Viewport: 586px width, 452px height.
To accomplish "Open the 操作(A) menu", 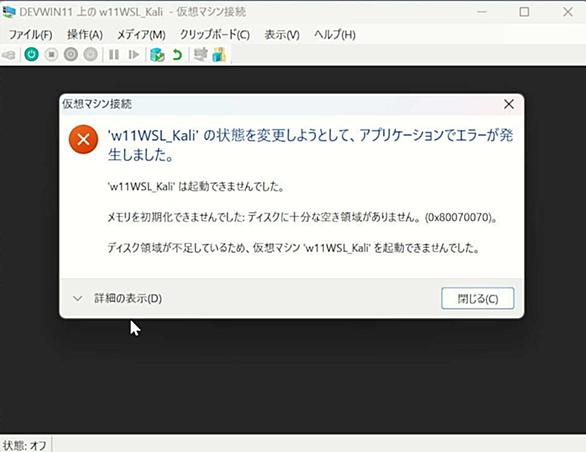I will [85, 35].
